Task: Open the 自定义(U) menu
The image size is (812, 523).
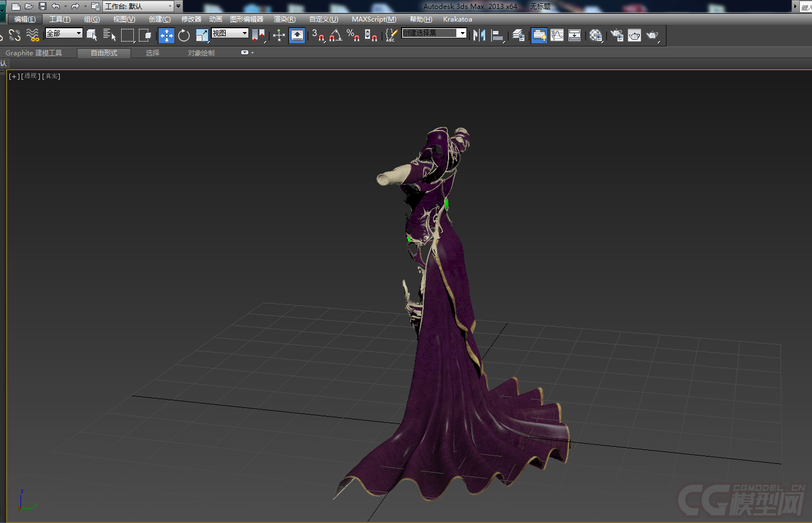Action: point(324,19)
